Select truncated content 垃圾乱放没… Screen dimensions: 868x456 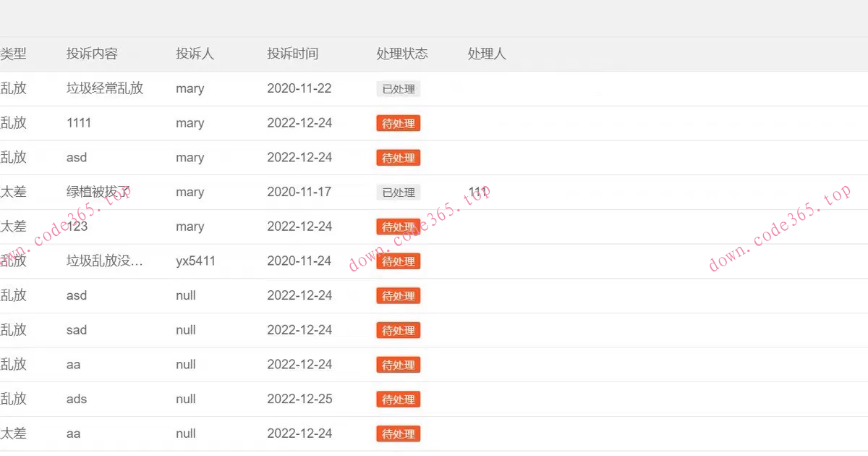[x=105, y=261]
